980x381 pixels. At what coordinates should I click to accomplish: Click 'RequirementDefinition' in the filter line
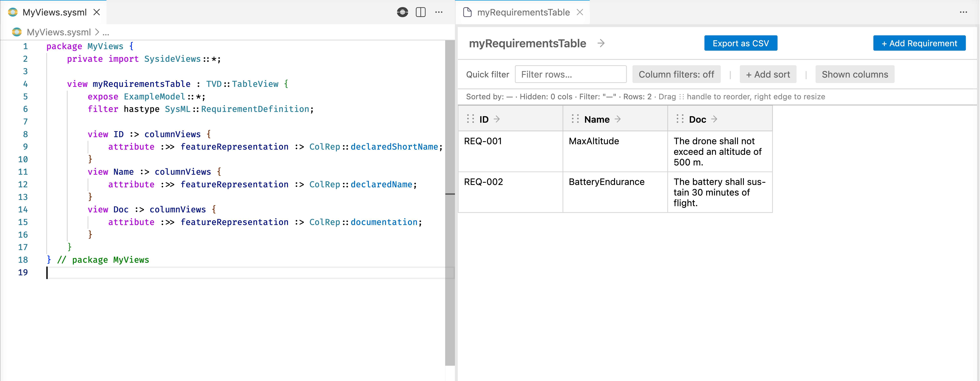(x=255, y=109)
